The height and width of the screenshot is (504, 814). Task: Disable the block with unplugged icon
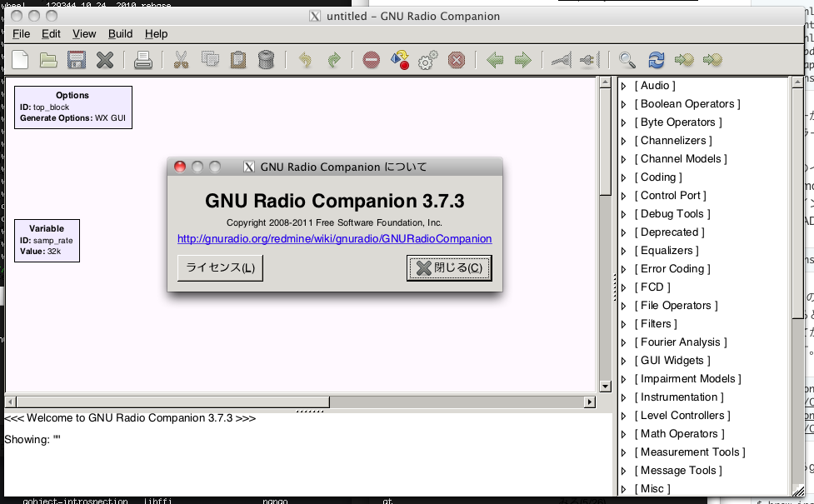coord(589,60)
